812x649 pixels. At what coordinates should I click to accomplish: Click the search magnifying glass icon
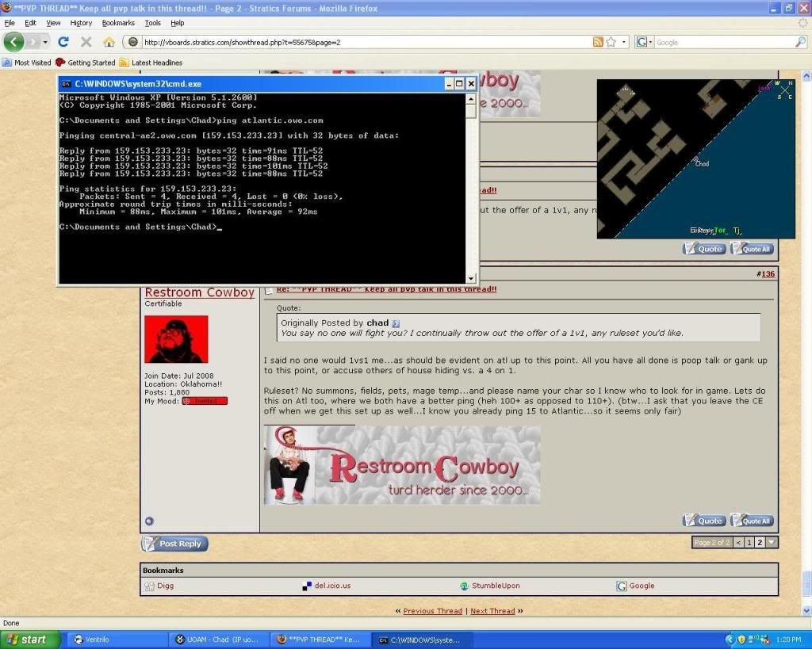point(801,42)
